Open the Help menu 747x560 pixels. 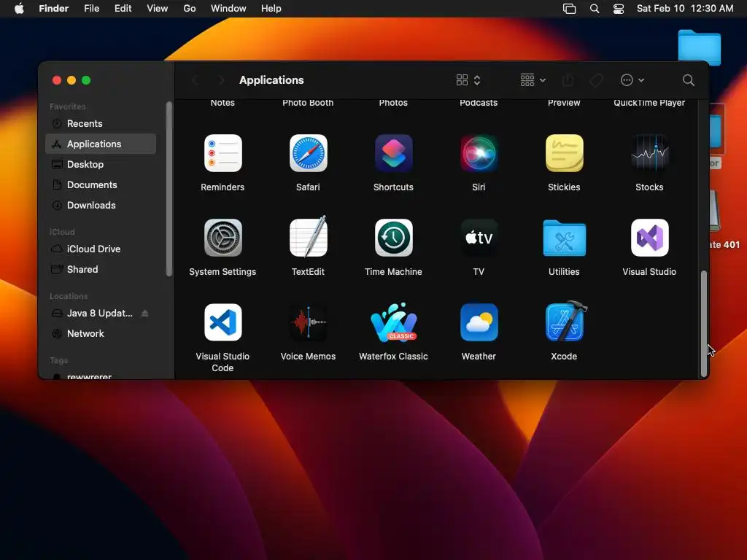(271, 9)
